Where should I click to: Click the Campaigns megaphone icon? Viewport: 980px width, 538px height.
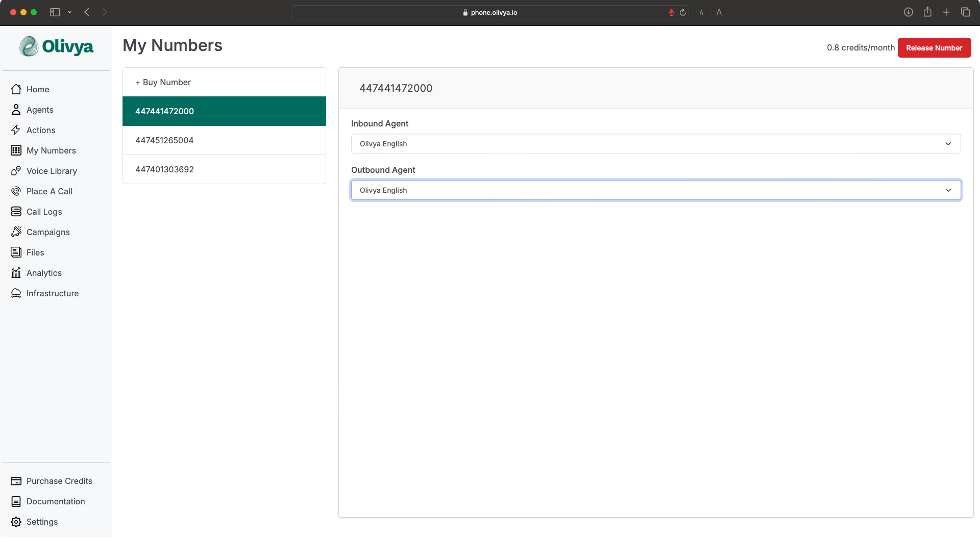[16, 232]
